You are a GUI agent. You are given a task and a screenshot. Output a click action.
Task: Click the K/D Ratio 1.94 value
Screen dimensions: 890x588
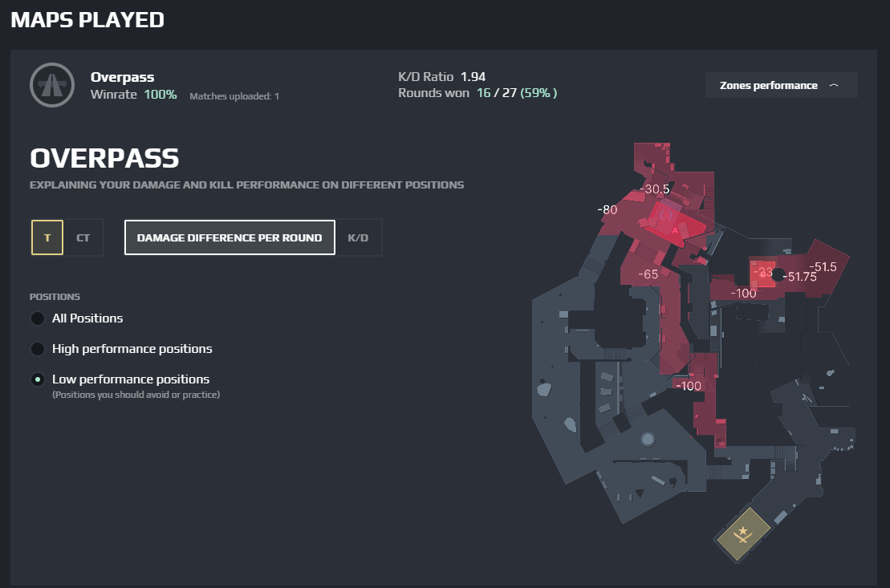[x=473, y=77]
